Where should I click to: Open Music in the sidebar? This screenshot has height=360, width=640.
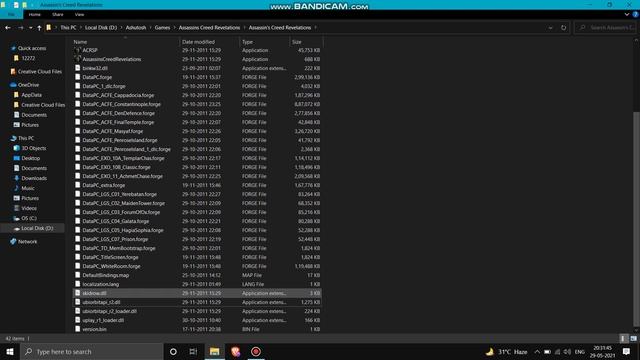[28, 188]
